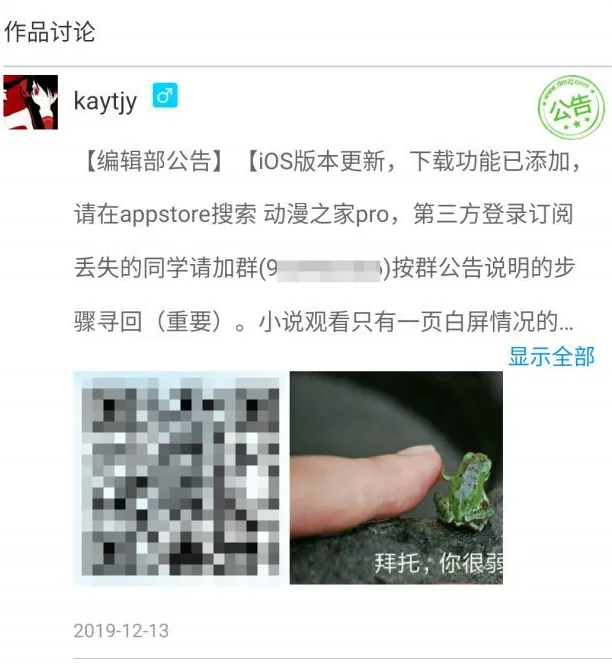Click the 动漫之家pro text in post
This screenshot has width=612, height=664.
coord(326,214)
